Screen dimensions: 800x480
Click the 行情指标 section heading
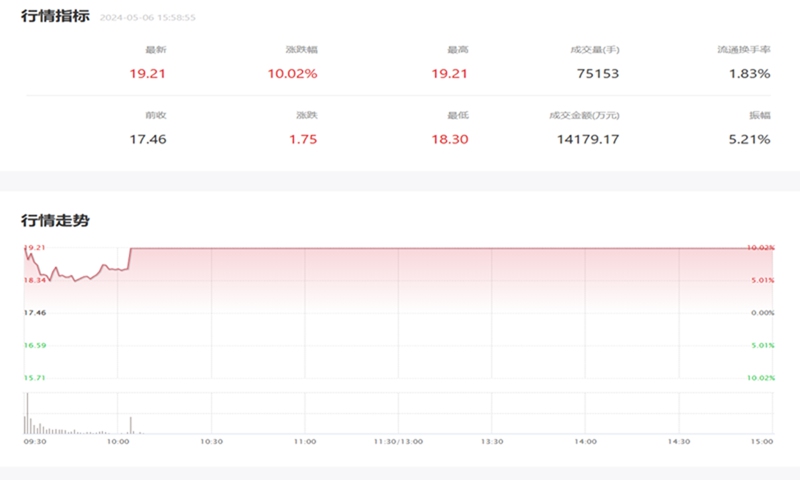pyautogui.click(x=55, y=17)
